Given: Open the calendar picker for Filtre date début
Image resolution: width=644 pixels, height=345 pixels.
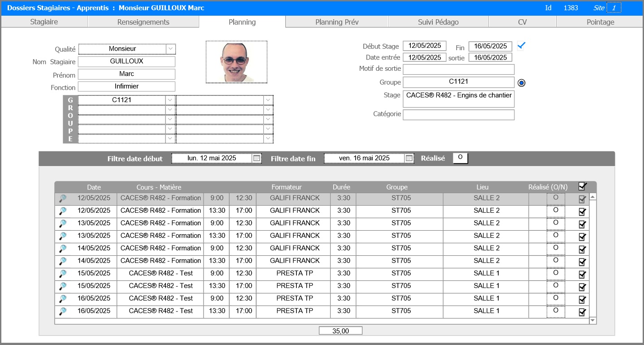Looking at the screenshot, I should click(257, 158).
